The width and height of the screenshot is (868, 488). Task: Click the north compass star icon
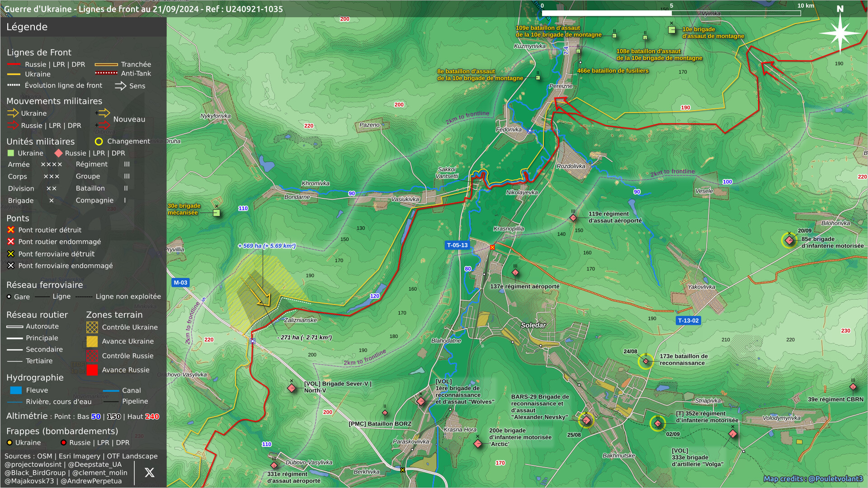pos(840,33)
